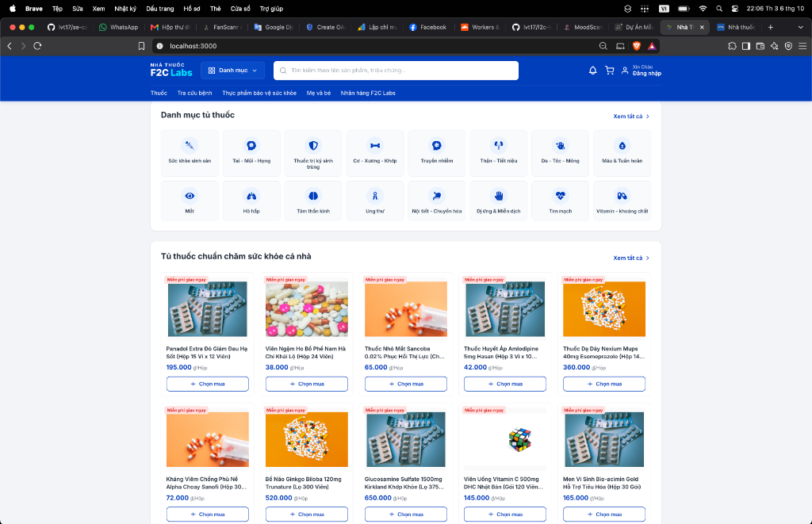This screenshot has width=812, height=524.
Task: Open the Dấu trang menu
Action: 160,9
